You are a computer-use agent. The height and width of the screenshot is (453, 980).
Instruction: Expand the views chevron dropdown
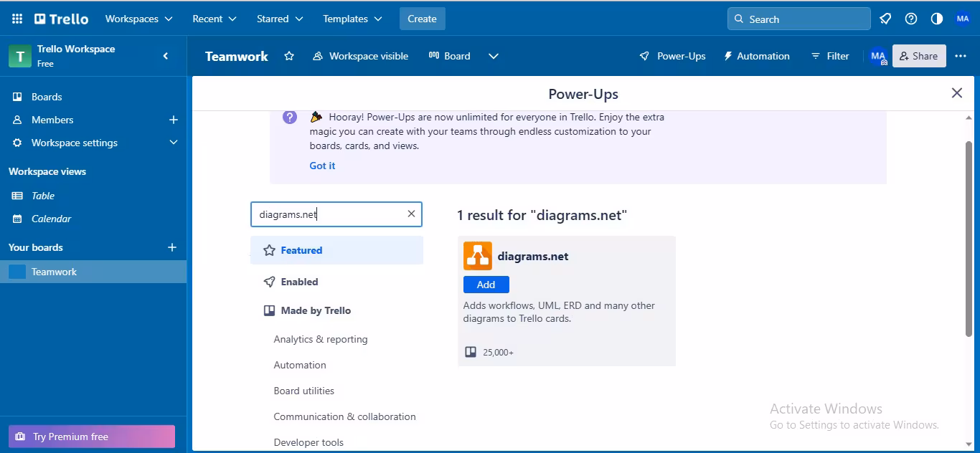coord(494,56)
